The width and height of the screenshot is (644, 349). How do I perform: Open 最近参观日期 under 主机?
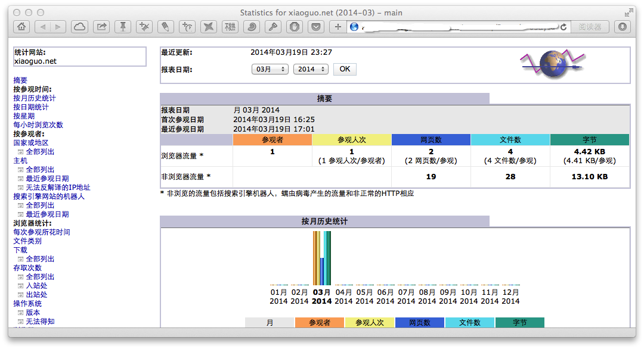[x=47, y=179]
